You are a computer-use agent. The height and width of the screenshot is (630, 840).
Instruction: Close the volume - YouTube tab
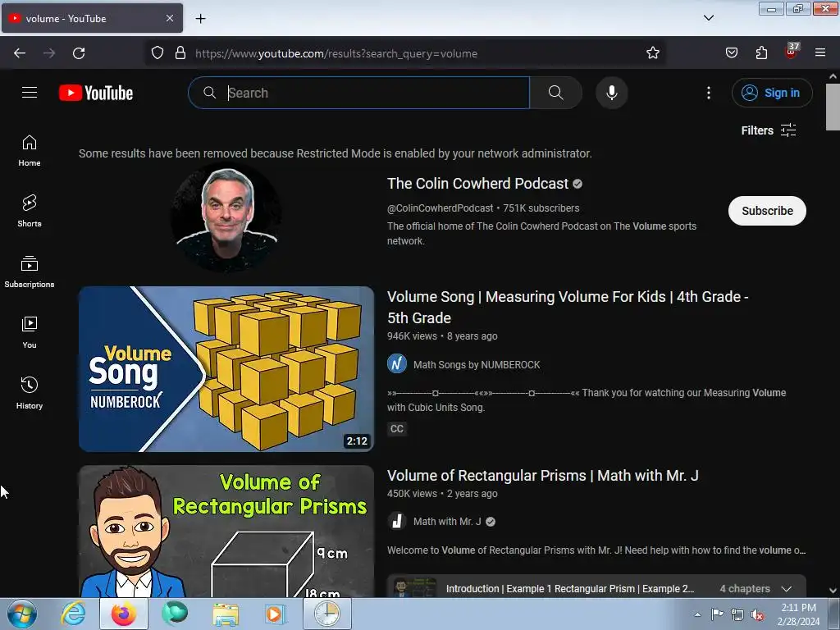[x=169, y=18]
